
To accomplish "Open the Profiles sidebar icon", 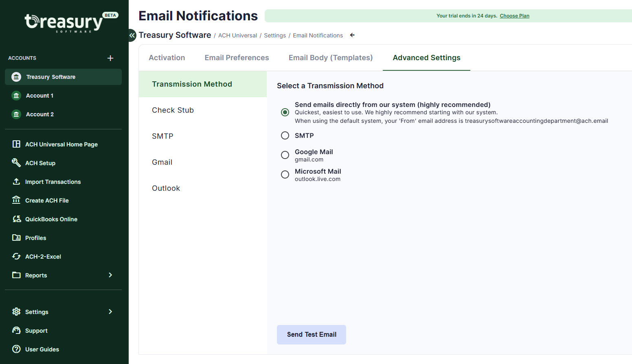I will pyautogui.click(x=16, y=238).
